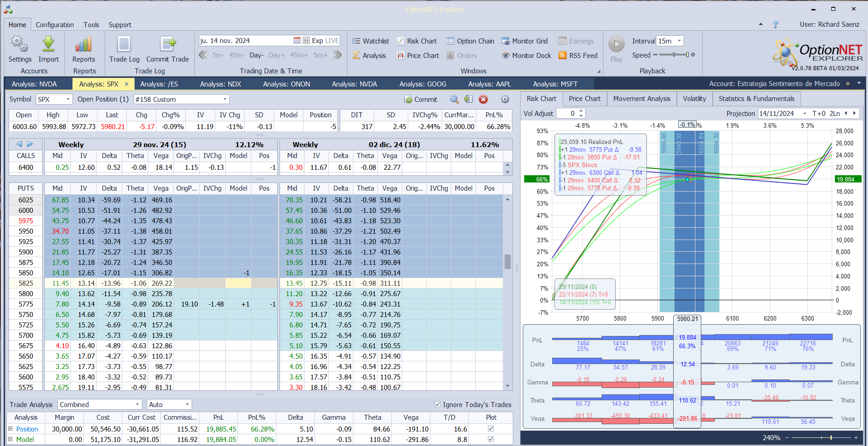Screen dimensions: 868x446
Task: Go to the previous expiration with the left arrow
Action: 19,144
